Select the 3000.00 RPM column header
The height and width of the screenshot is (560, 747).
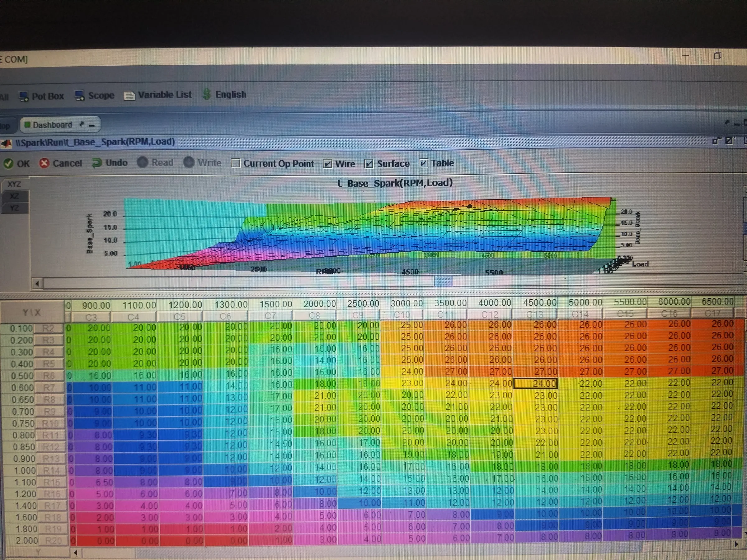click(406, 303)
